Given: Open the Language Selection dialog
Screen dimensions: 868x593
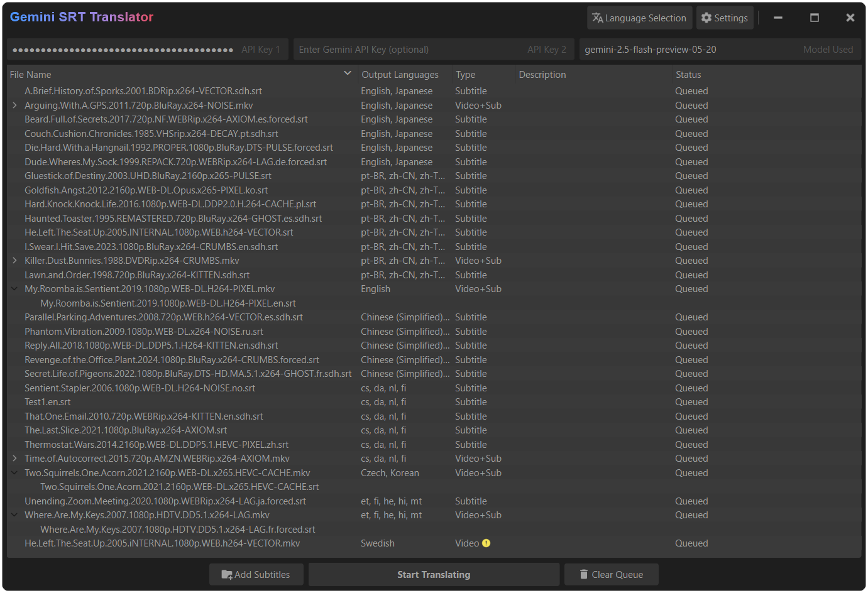Looking at the screenshot, I should 639,18.
